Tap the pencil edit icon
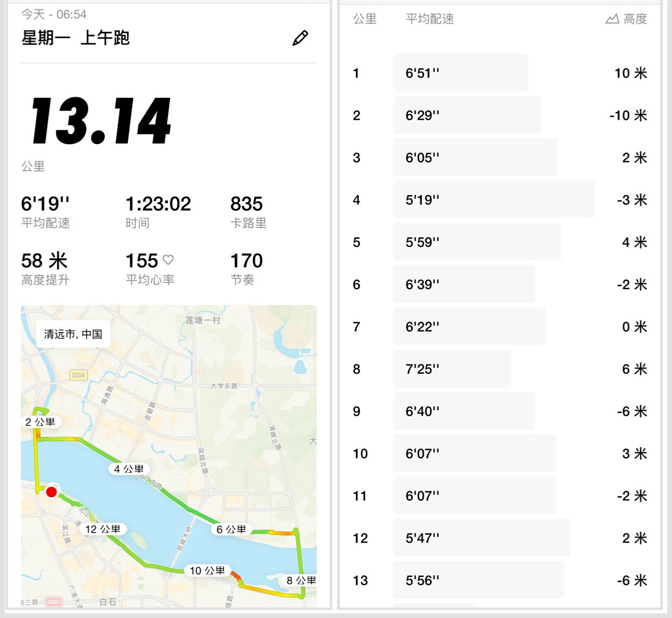This screenshot has height=618, width=672. click(300, 38)
